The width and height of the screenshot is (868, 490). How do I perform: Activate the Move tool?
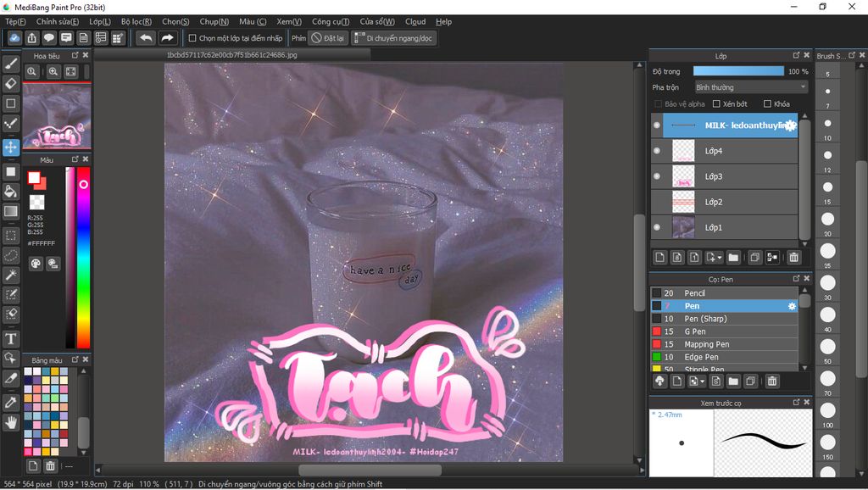pos(10,148)
